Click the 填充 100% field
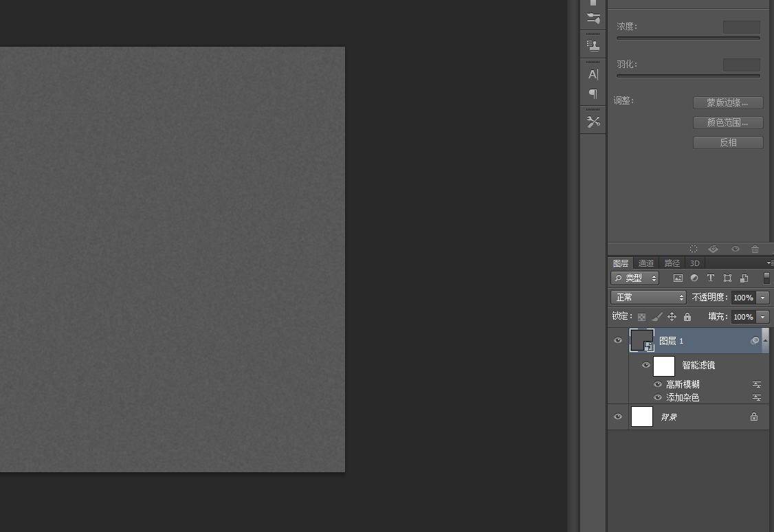 point(743,317)
